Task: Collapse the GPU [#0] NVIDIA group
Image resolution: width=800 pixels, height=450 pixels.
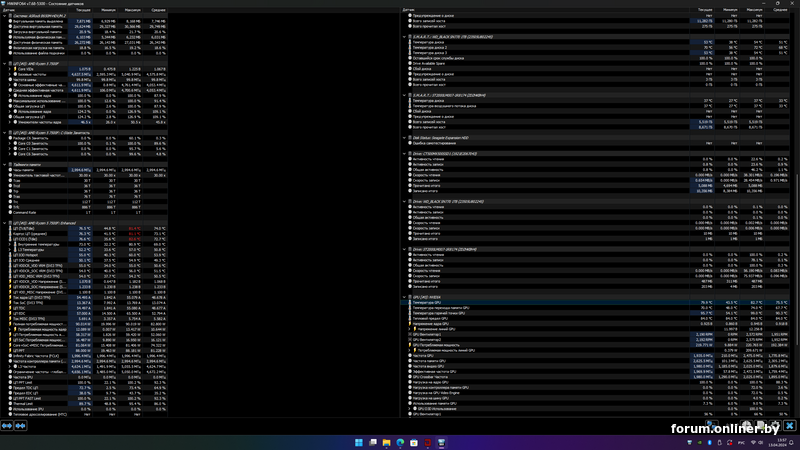Action: 405,297
